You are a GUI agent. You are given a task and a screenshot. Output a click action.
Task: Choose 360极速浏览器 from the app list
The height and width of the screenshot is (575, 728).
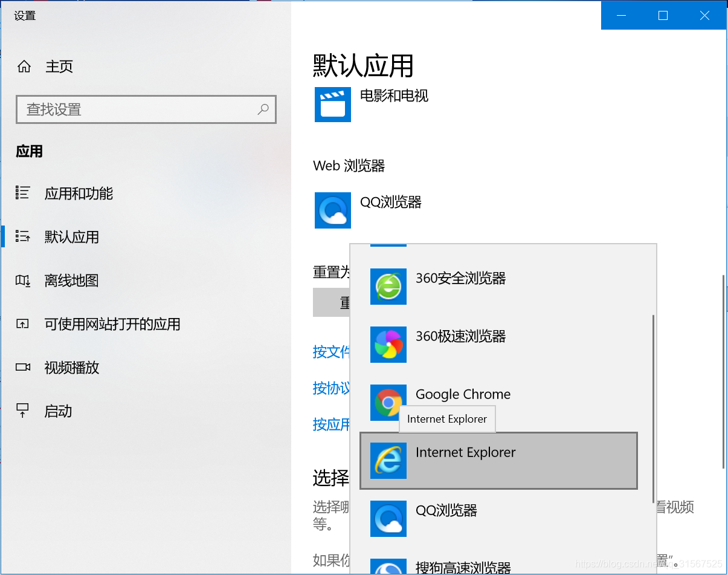pyautogui.click(x=498, y=345)
